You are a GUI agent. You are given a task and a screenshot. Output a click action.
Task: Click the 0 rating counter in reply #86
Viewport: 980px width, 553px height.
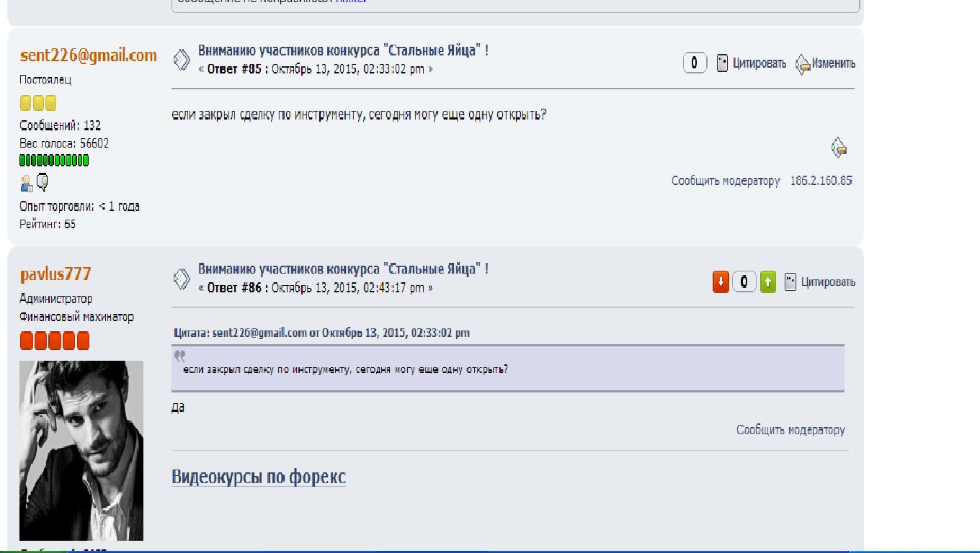[744, 282]
